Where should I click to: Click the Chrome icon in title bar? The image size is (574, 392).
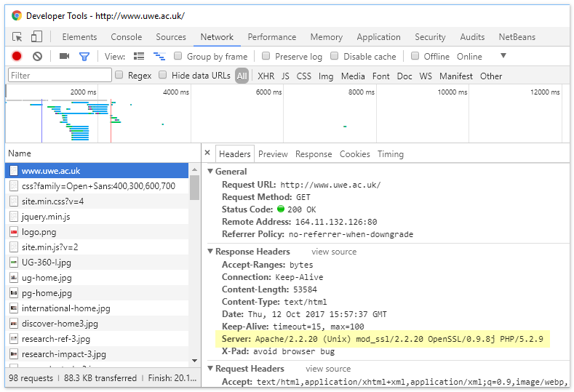[17, 16]
